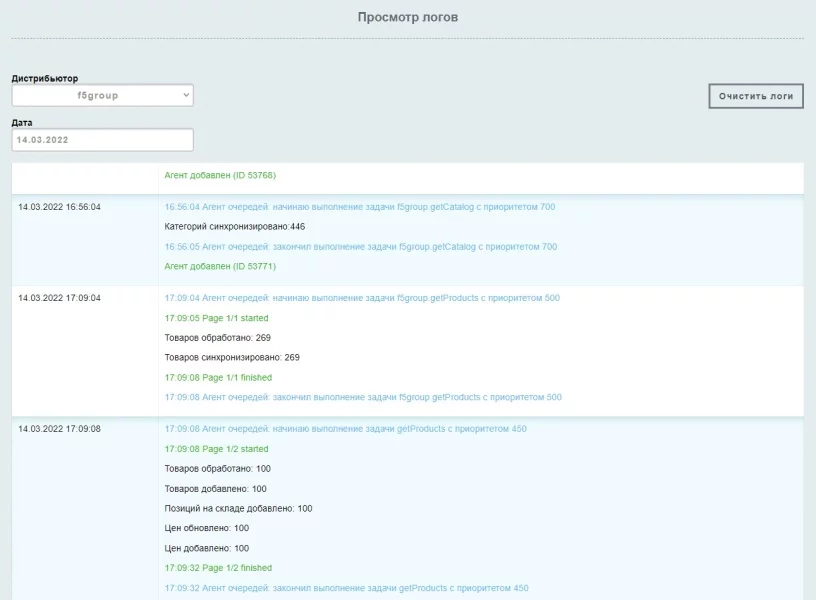
Task: Click the 14.03.2022 17:09:04 timestamp cell
Action: [59, 298]
